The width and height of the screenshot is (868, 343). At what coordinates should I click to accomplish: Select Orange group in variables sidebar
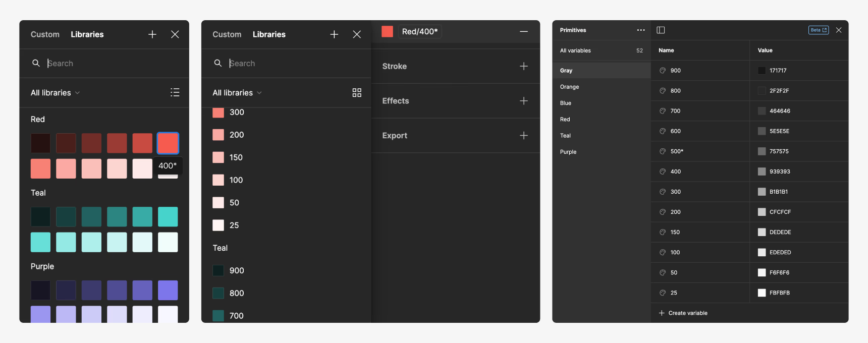(569, 87)
